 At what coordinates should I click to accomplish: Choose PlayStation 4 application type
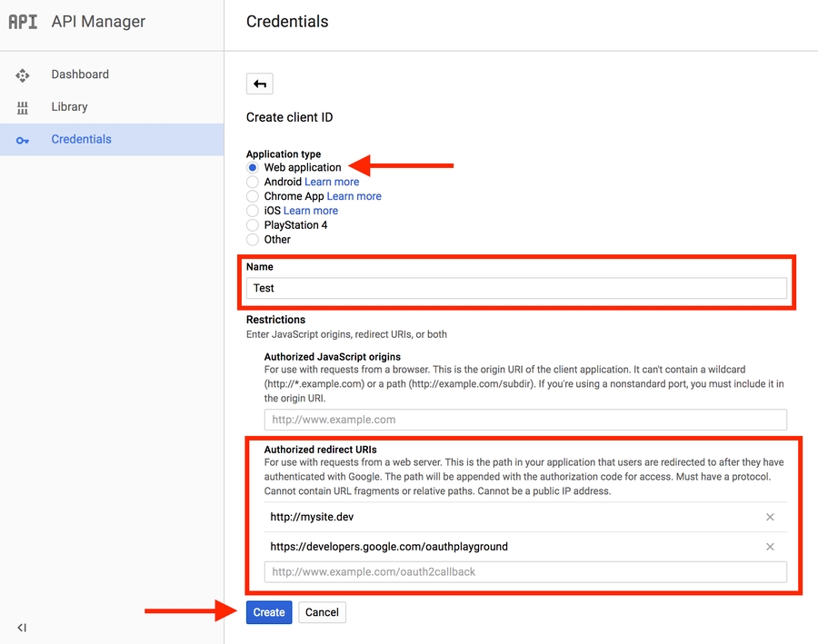[x=253, y=225]
